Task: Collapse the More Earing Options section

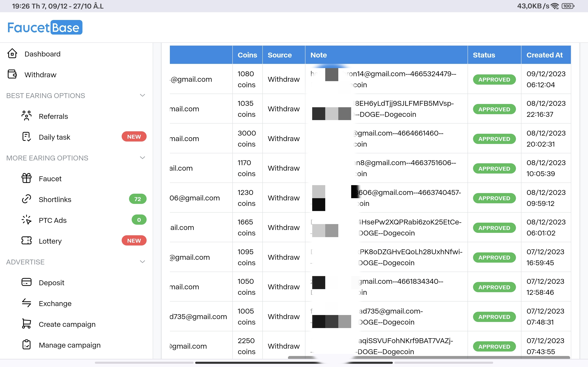Action: pyautogui.click(x=143, y=158)
